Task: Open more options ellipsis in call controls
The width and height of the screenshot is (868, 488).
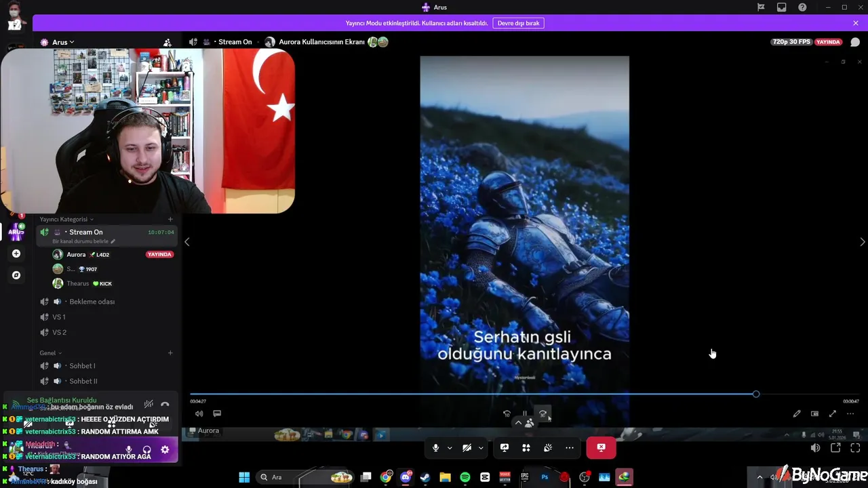Action: click(570, 448)
